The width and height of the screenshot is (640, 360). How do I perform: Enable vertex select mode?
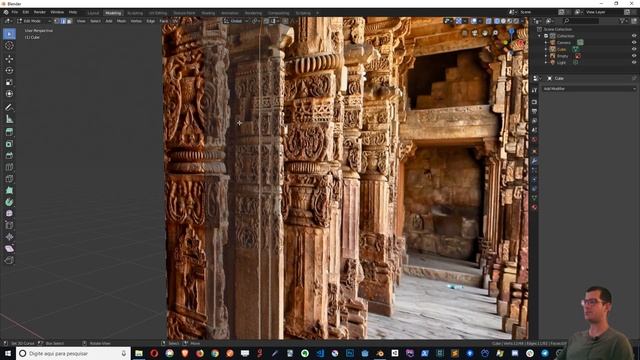click(x=57, y=21)
